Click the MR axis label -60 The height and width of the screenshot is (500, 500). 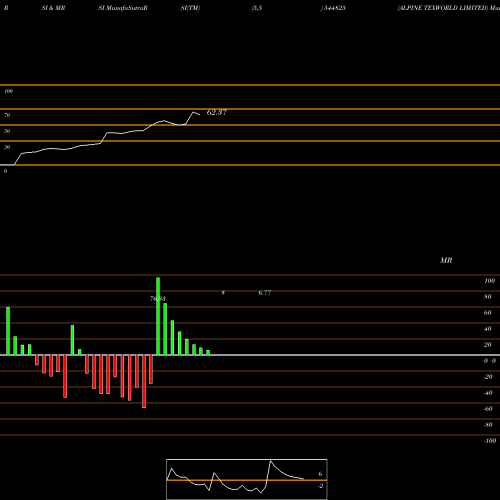[x=488, y=409]
